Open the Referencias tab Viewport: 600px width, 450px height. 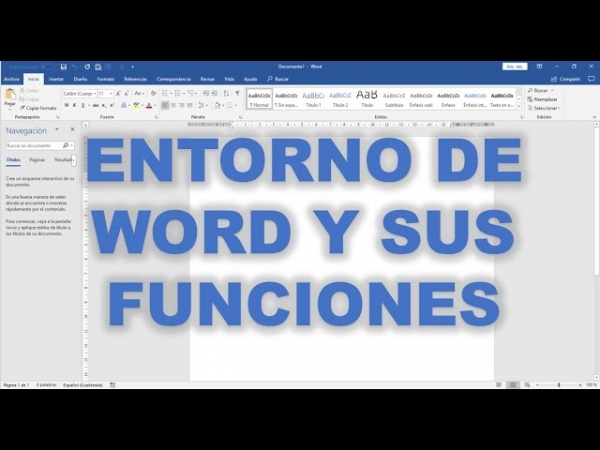[x=135, y=79]
